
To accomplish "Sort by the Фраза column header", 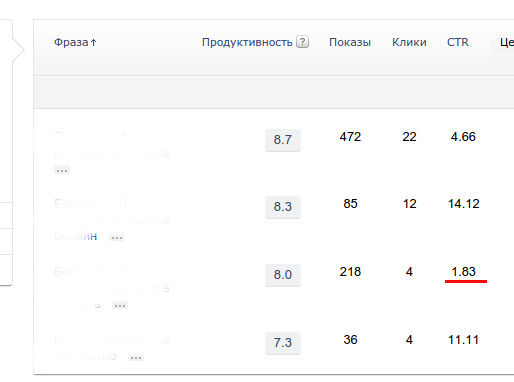I will (x=71, y=42).
